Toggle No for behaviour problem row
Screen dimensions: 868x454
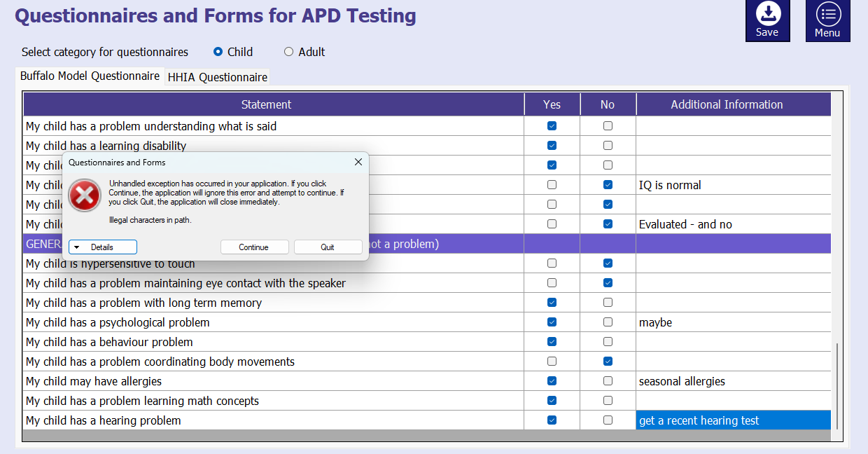608,342
